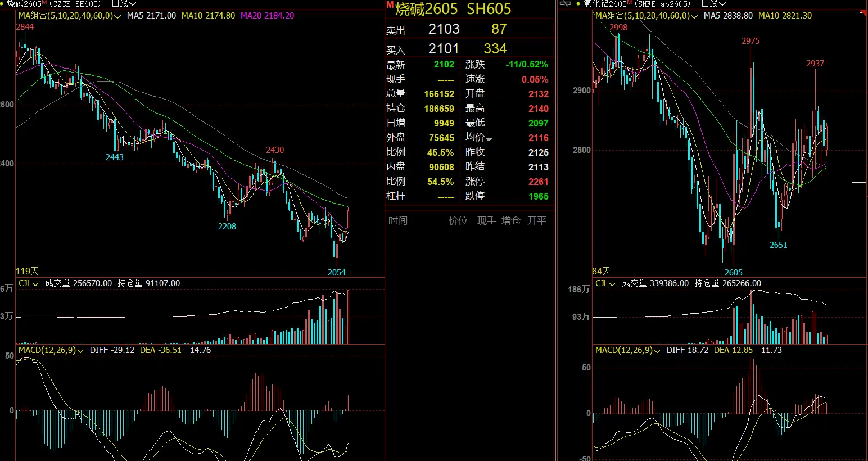Viewport: 868px width, 461px height.
Task: Open the MACD(12,26,9) dropdown on left chart
Action: pos(80,351)
